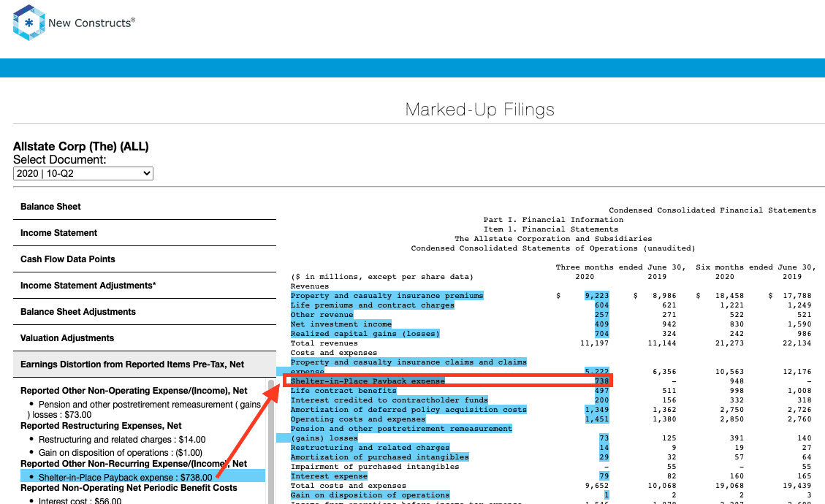Click Reported Restructuring Expenses, Net heading
Screen dimensions: 825x504
tap(101, 426)
